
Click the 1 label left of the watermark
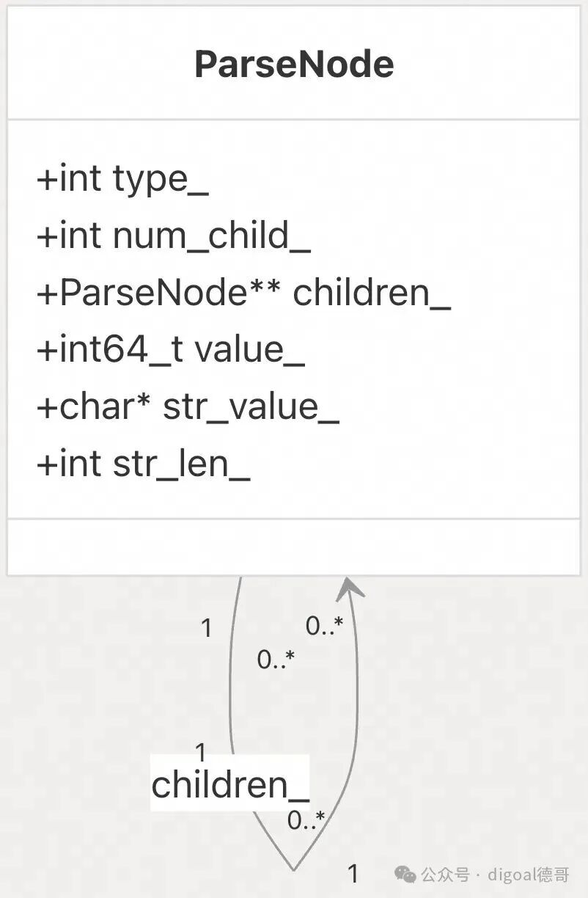pyautogui.click(x=353, y=873)
